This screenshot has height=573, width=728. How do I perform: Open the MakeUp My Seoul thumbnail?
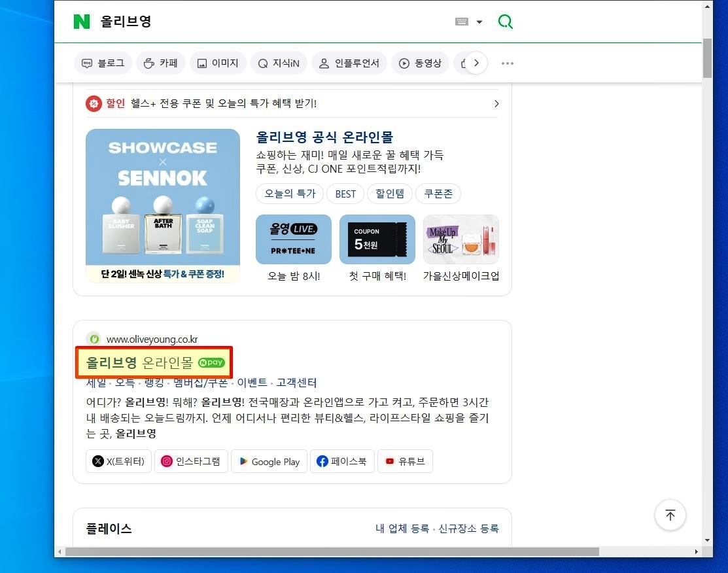(461, 239)
